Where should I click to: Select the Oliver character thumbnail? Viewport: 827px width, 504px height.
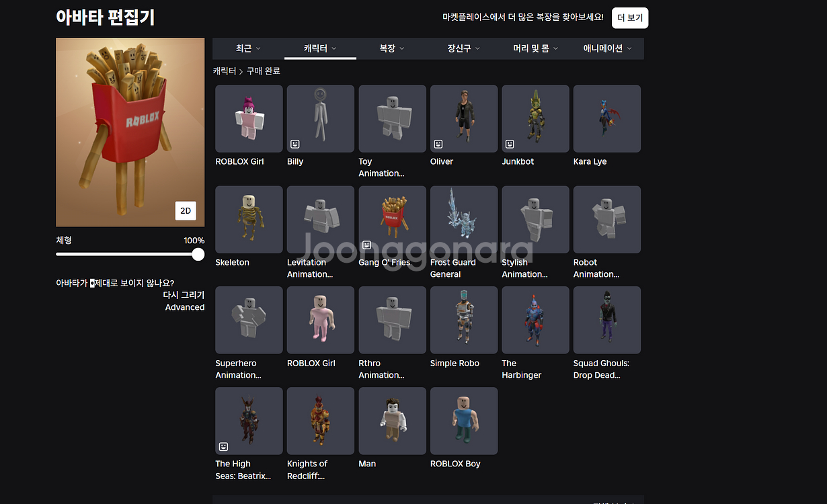click(464, 118)
